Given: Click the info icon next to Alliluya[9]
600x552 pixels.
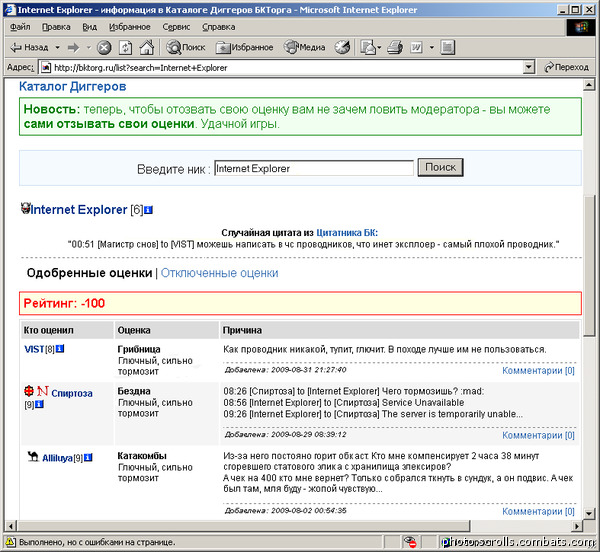Looking at the screenshot, I should click(88, 458).
